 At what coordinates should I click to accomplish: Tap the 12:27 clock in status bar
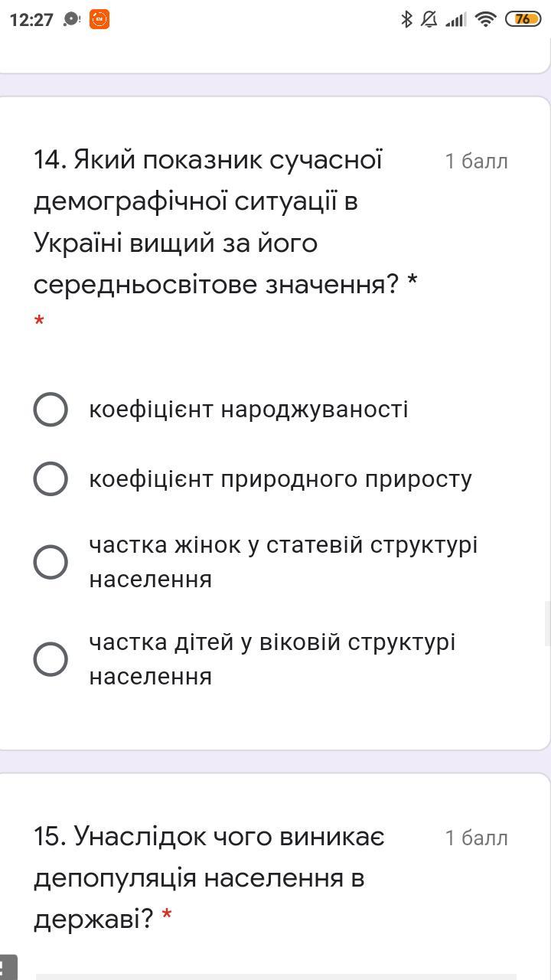pos(31,19)
